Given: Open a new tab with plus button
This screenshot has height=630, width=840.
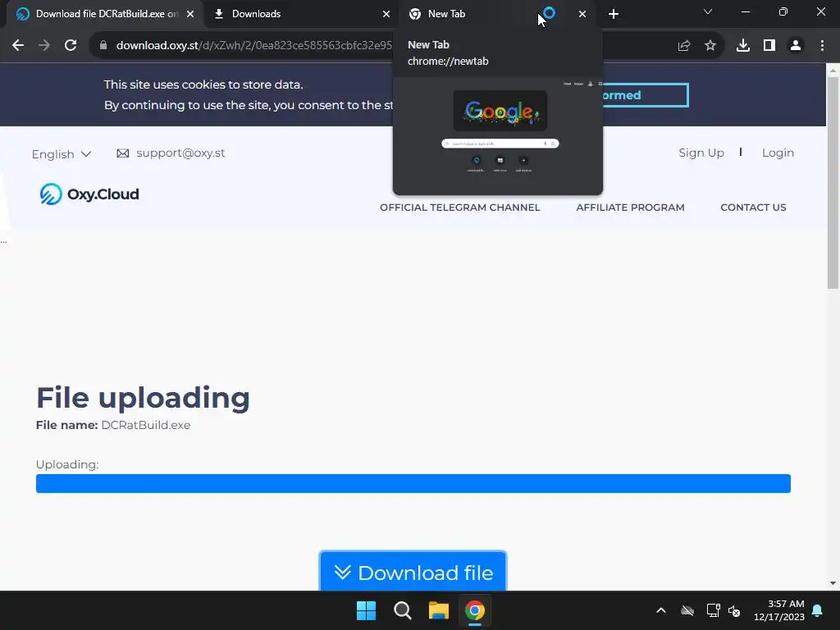Looking at the screenshot, I should click(x=614, y=14).
